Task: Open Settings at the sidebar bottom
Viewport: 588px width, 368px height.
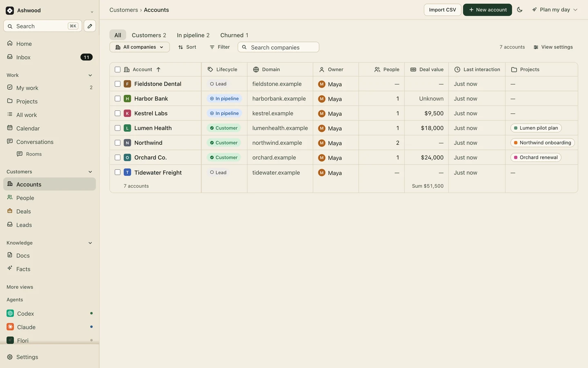Action: (x=49, y=357)
